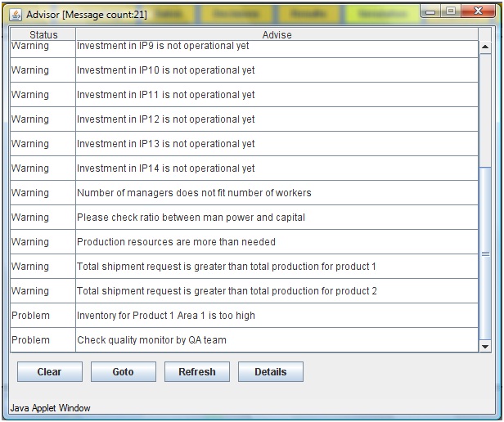Click the Goto button
The width and height of the screenshot is (504, 422).
point(123,371)
